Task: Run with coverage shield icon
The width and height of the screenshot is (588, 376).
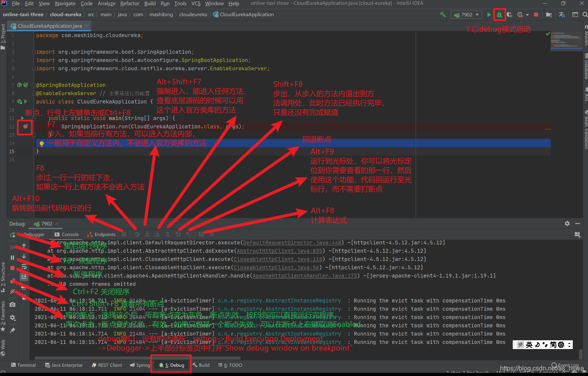Action: tap(510, 14)
